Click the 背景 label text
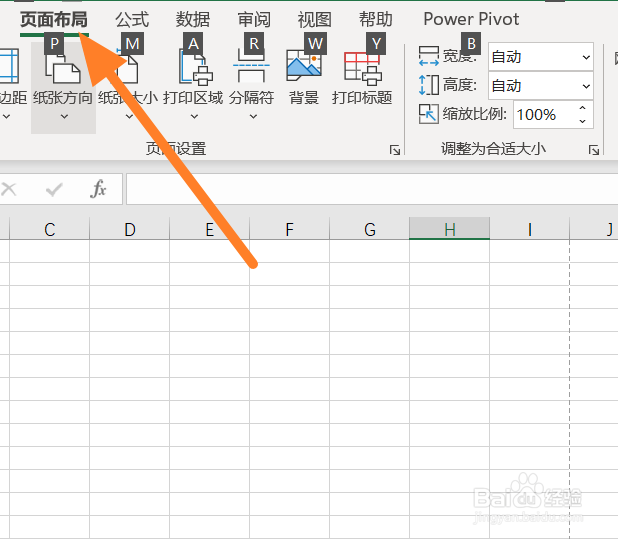This screenshot has height=539, width=618. pos(304,98)
